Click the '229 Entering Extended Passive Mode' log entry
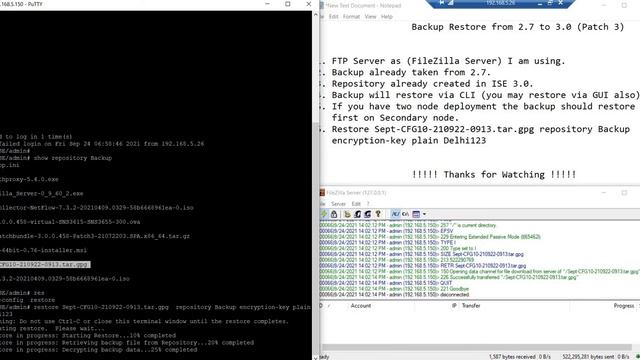The height and width of the screenshot is (360, 640). pos(430,237)
